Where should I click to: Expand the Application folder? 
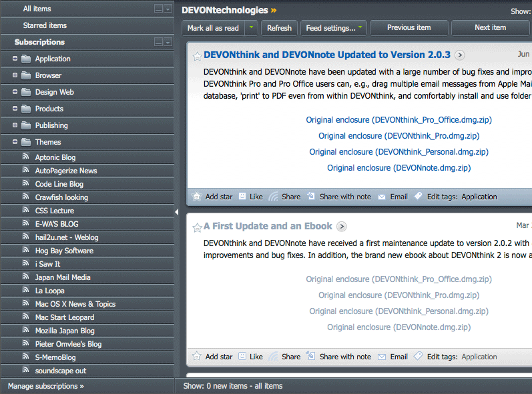[15, 58]
